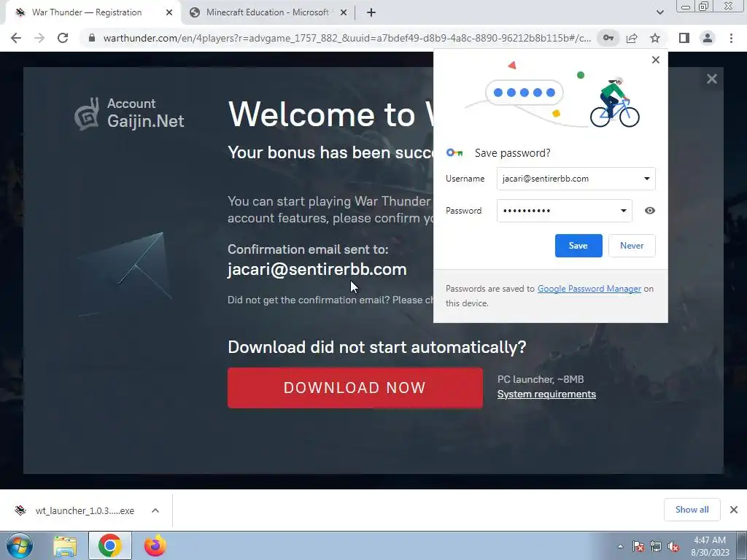Show all downloads
Screen dimensions: 747x560
tap(692, 510)
